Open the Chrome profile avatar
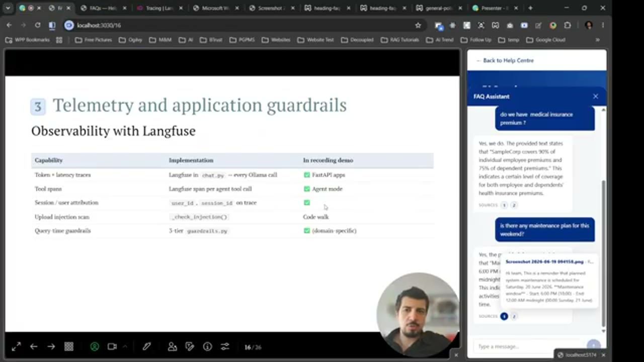This screenshot has height=362, width=644. [x=589, y=25]
